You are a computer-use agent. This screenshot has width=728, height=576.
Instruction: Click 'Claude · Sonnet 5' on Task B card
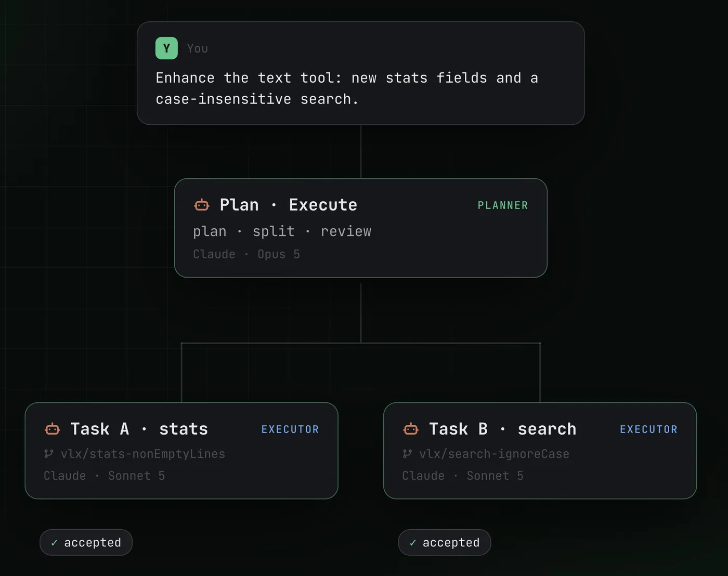pos(463,476)
